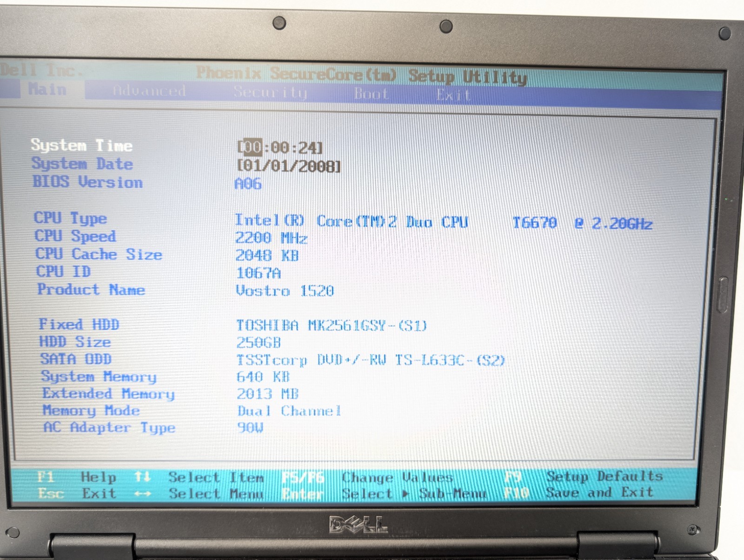The width and height of the screenshot is (744, 560).
Task: Click the CPU ID value 1067A
Action: click(x=259, y=273)
